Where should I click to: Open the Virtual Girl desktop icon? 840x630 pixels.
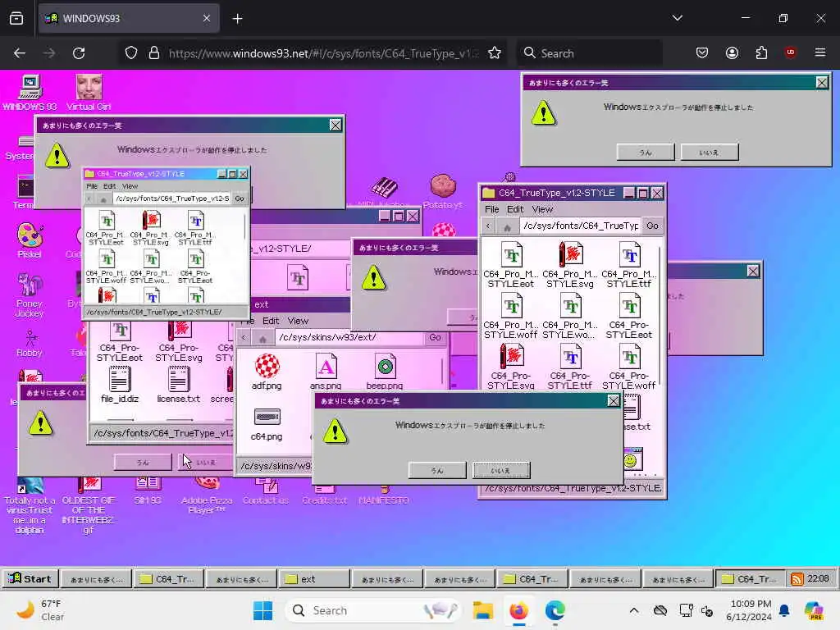point(89,92)
